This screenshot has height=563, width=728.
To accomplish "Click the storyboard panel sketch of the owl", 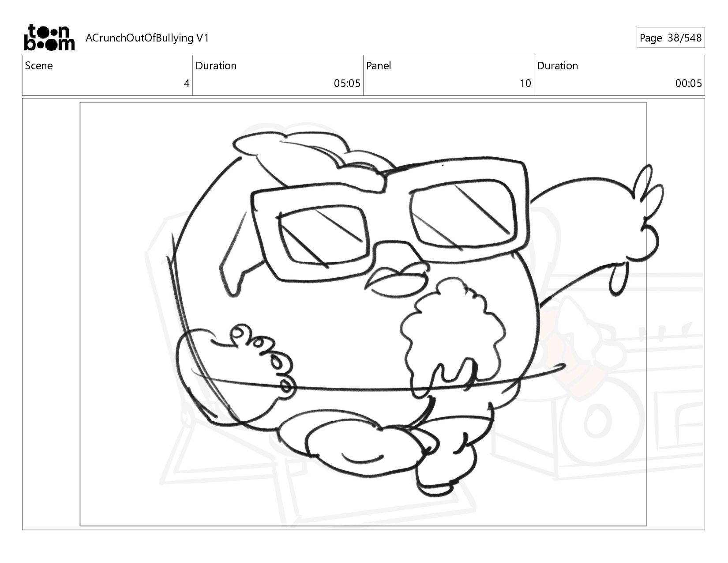I will (363, 314).
